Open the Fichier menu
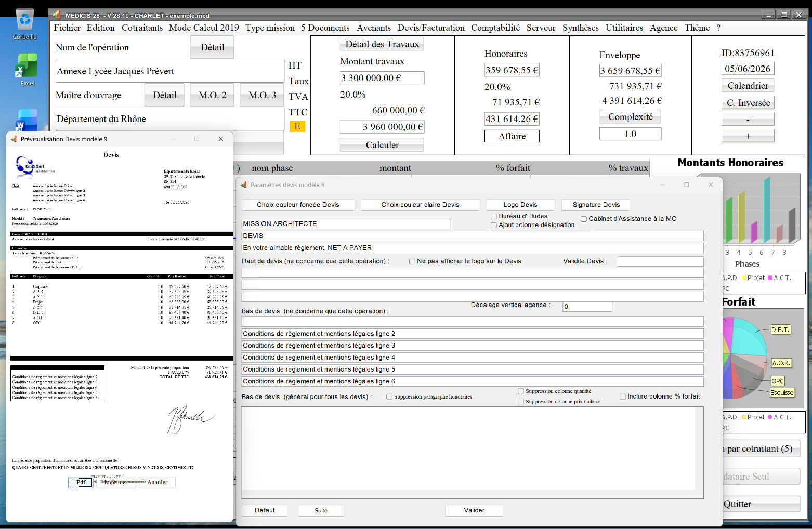Screen dimensions: 812x529 click(x=67, y=28)
